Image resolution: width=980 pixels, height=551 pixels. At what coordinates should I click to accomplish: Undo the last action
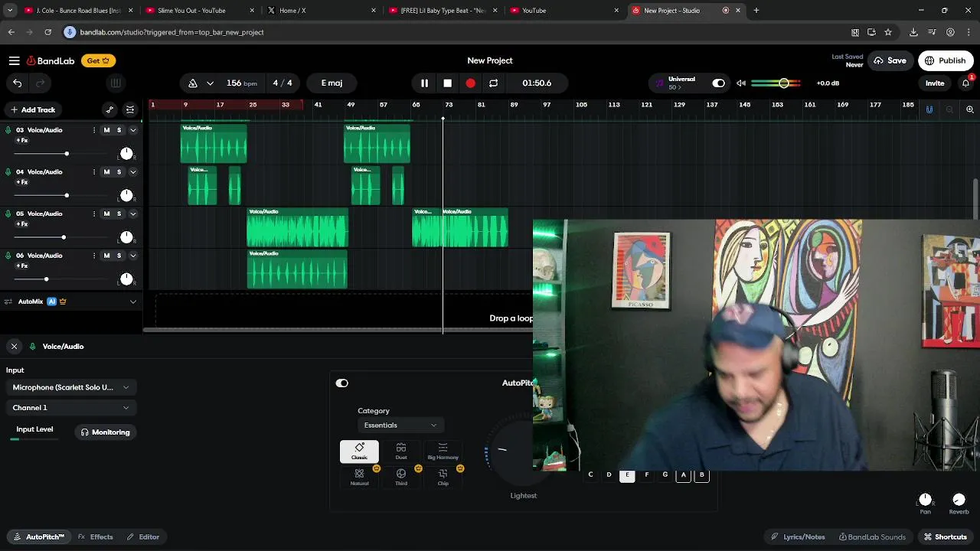tap(17, 83)
